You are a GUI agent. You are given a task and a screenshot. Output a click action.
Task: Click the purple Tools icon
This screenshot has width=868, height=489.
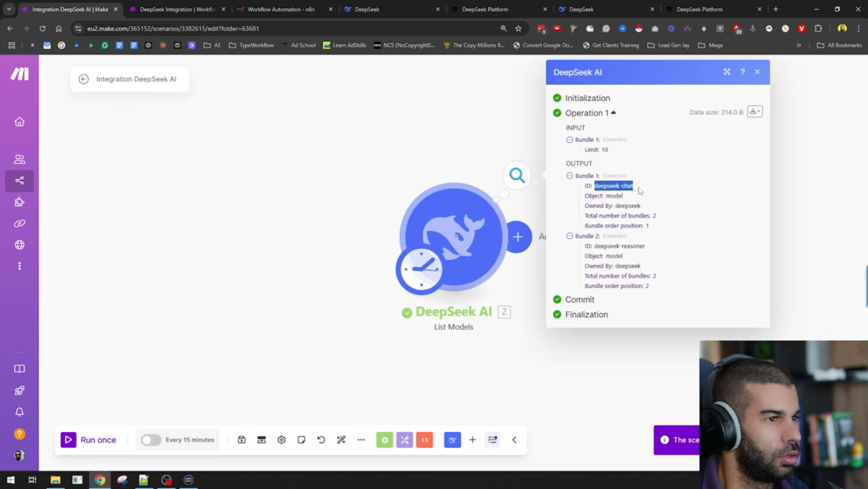pyautogui.click(x=405, y=440)
